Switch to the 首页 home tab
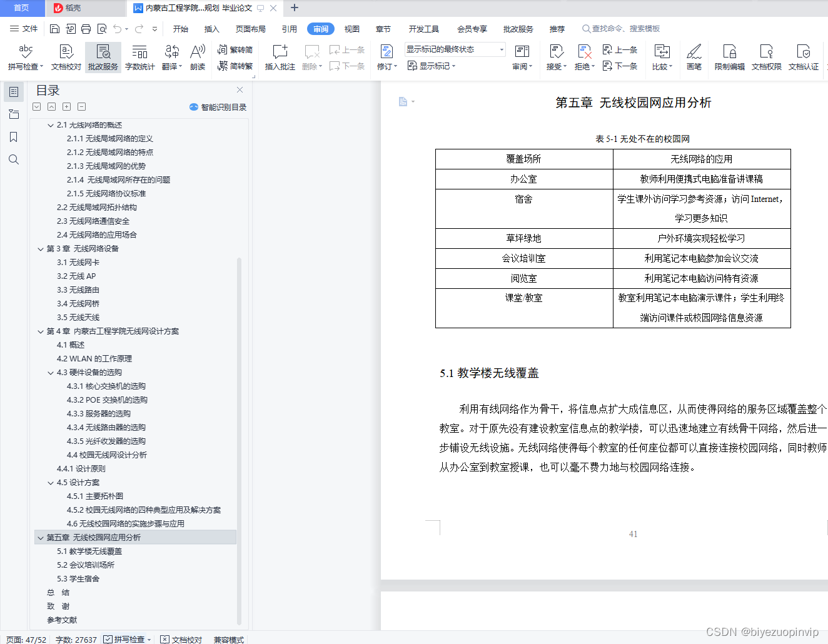Screen dimensions: 828x644 tap(21, 8)
